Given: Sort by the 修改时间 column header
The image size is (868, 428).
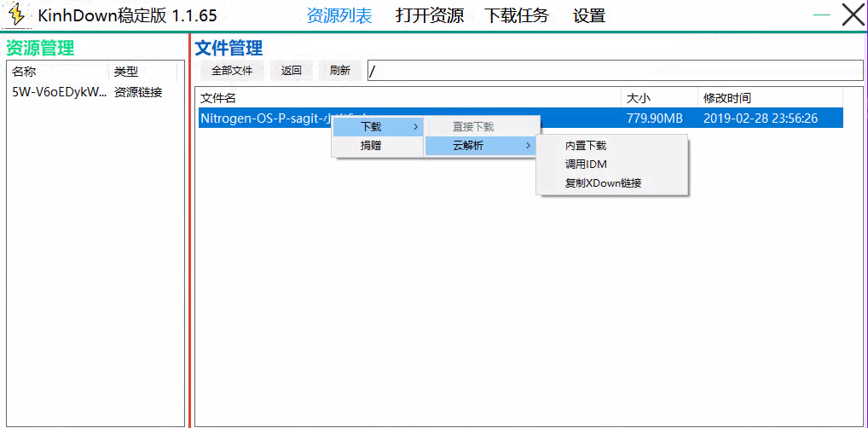Looking at the screenshot, I should click(x=770, y=99).
